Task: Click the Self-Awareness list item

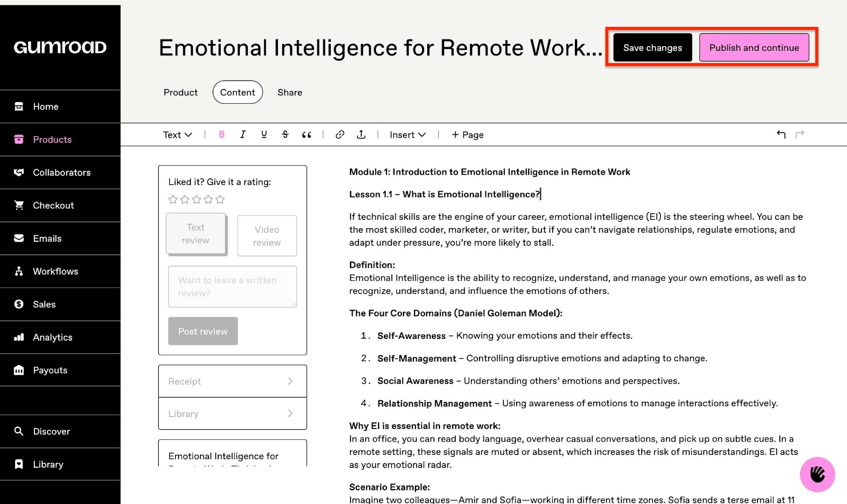Action: [505, 336]
